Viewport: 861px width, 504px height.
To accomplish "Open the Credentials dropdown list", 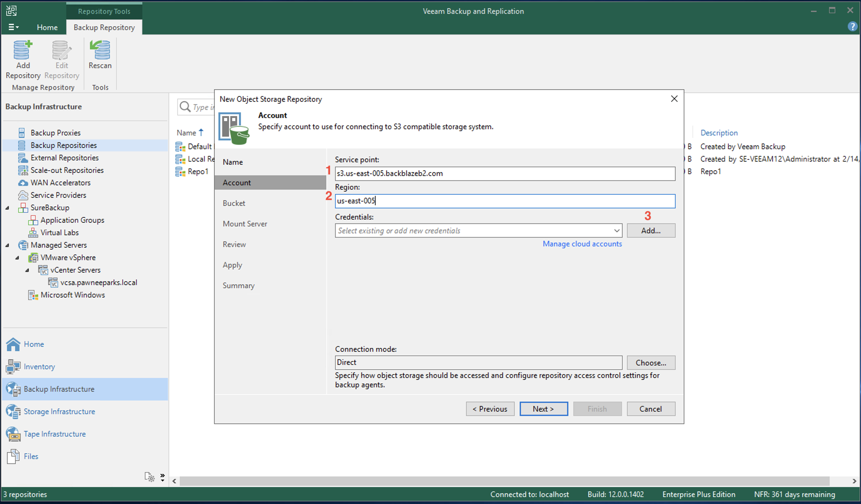I will click(616, 231).
